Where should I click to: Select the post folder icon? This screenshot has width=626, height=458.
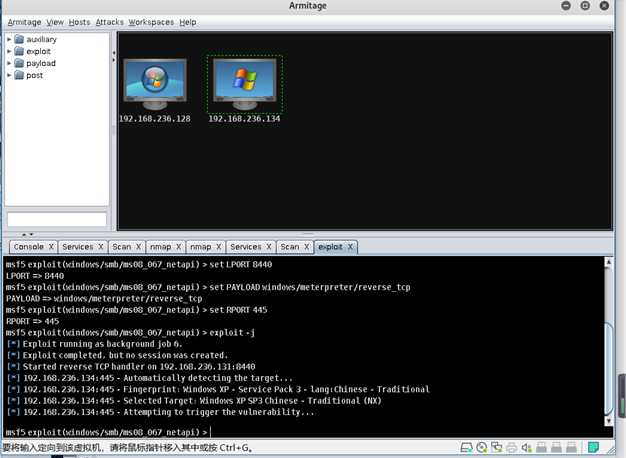(x=19, y=75)
